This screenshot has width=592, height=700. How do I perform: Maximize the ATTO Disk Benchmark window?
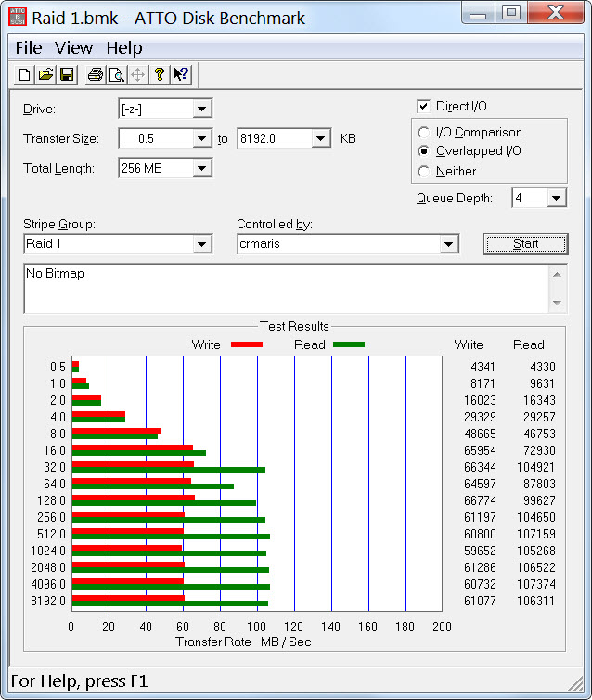point(511,13)
